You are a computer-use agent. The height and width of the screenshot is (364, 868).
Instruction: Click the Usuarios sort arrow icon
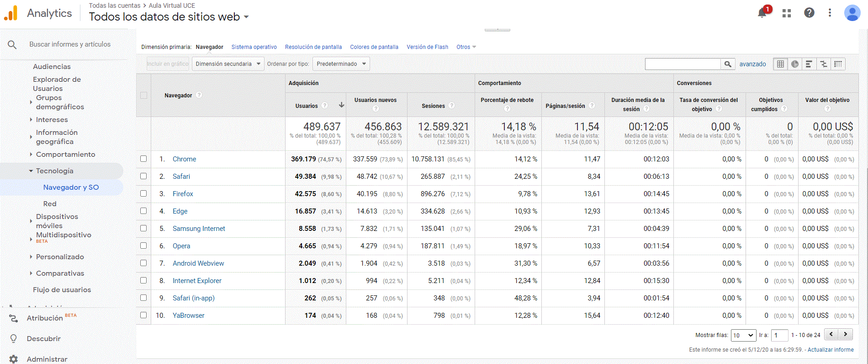pyautogui.click(x=341, y=105)
